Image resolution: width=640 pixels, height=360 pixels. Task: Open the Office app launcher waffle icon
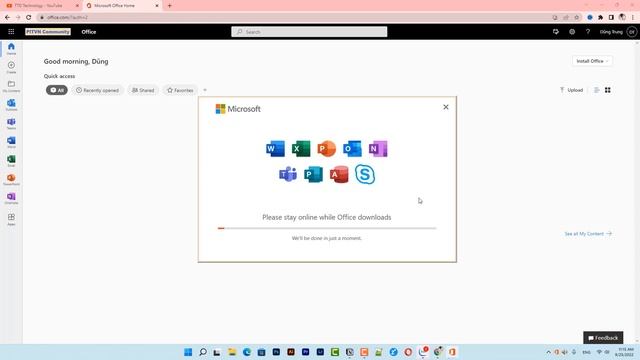[11, 32]
